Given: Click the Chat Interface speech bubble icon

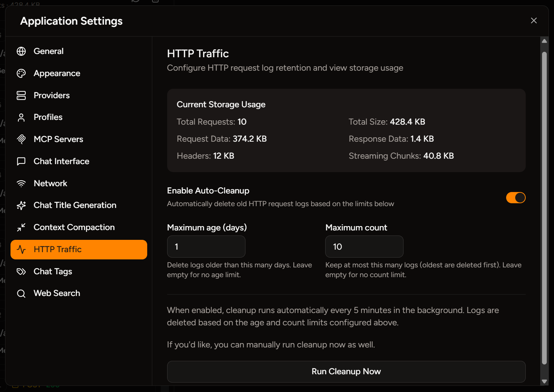Looking at the screenshot, I should (x=21, y=161).
